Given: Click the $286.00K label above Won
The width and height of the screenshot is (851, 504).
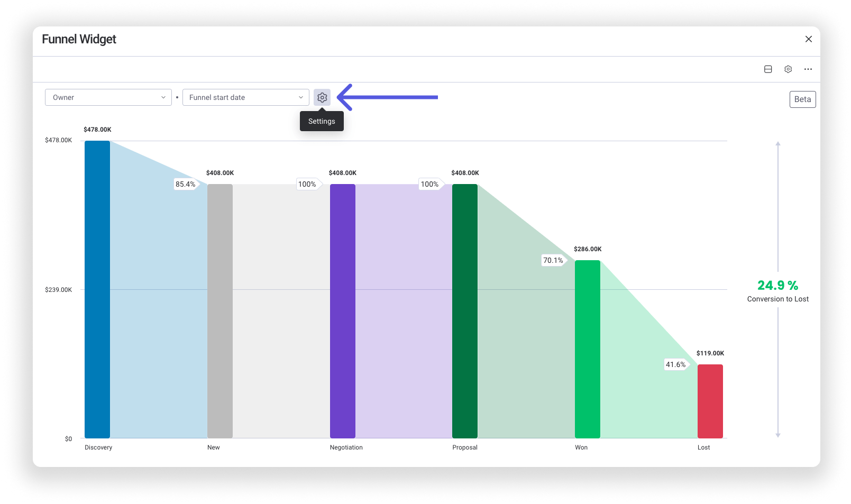Looking at the screenshot, I should (587, 249).
